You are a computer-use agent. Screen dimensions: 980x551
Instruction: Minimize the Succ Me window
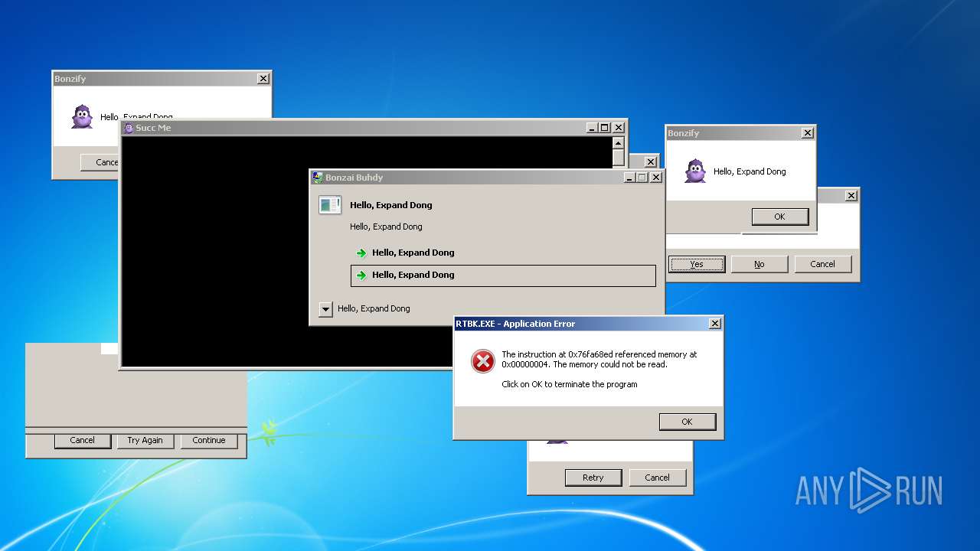(592, 128)
